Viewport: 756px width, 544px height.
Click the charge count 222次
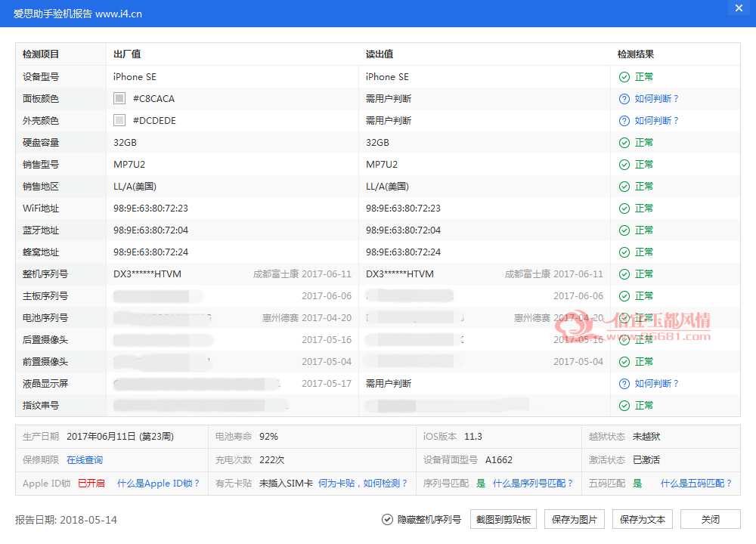pyautogui.click(x=272, y=460)
